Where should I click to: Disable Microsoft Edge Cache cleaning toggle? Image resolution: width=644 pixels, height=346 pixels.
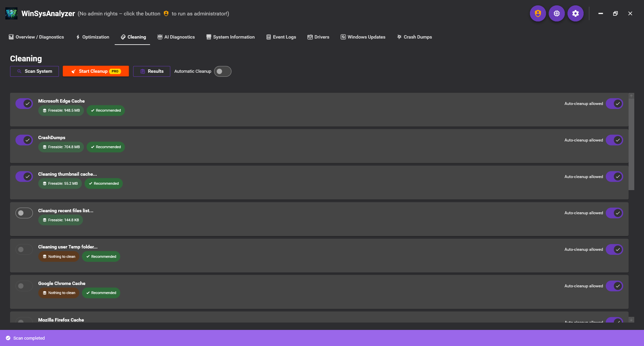(x=24, y=104)
